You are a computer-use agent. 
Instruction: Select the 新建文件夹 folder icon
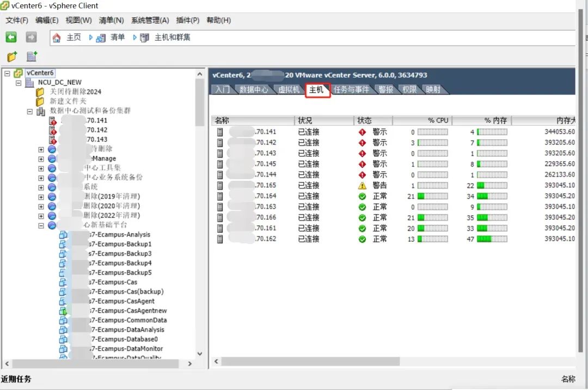pyautogui.click(x=40, y=101)
